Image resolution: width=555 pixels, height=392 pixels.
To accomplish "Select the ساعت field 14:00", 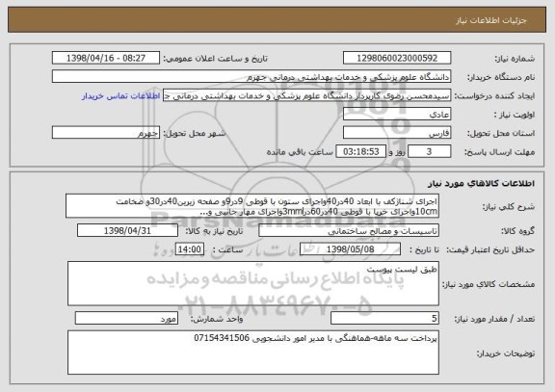I will [x=190, y=249].
